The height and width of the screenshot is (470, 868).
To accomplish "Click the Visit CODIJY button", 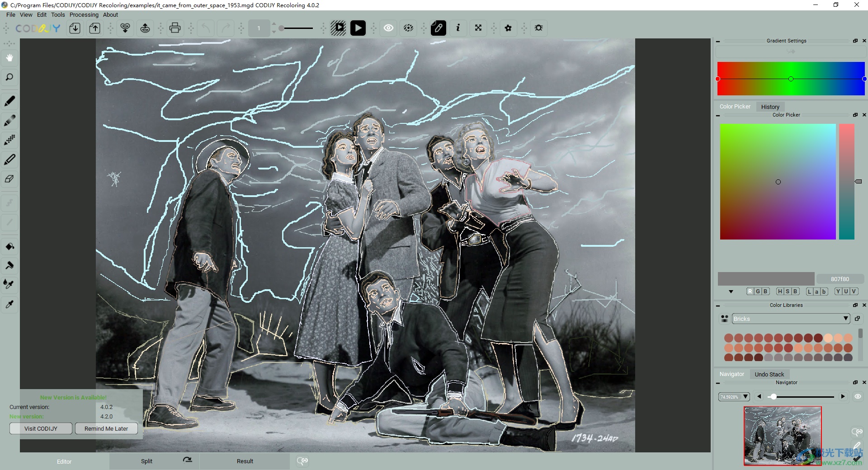I will pos(41,428).
